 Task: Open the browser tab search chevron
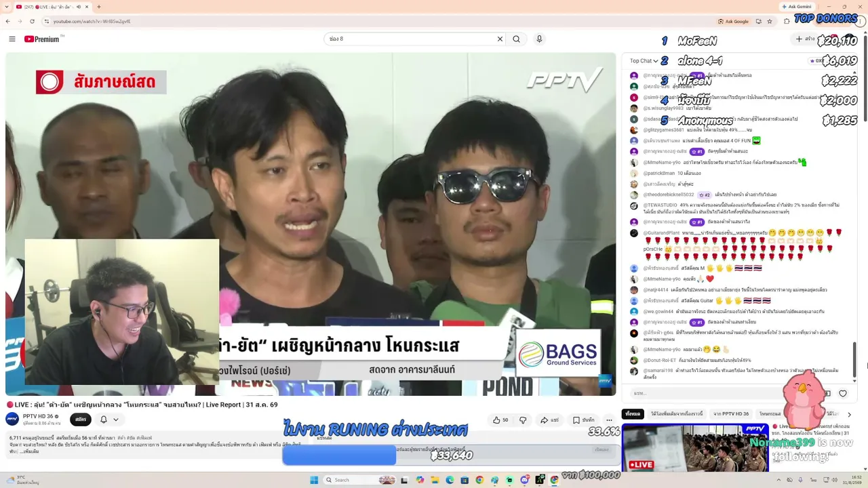pyautogui.click(x=6, y=7)
